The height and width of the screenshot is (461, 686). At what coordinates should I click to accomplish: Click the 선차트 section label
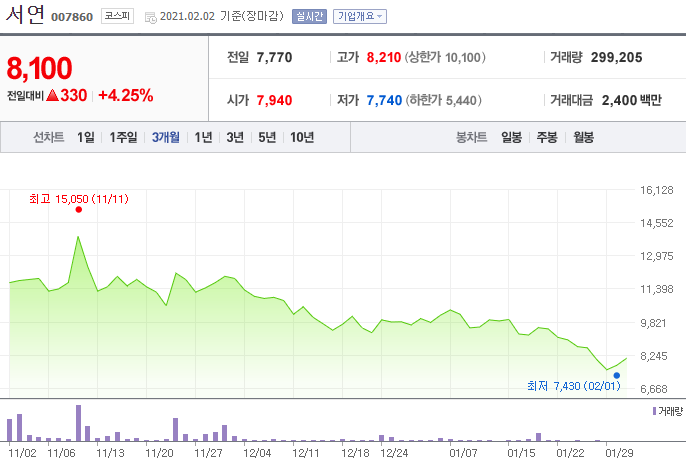tap(49, 137)
